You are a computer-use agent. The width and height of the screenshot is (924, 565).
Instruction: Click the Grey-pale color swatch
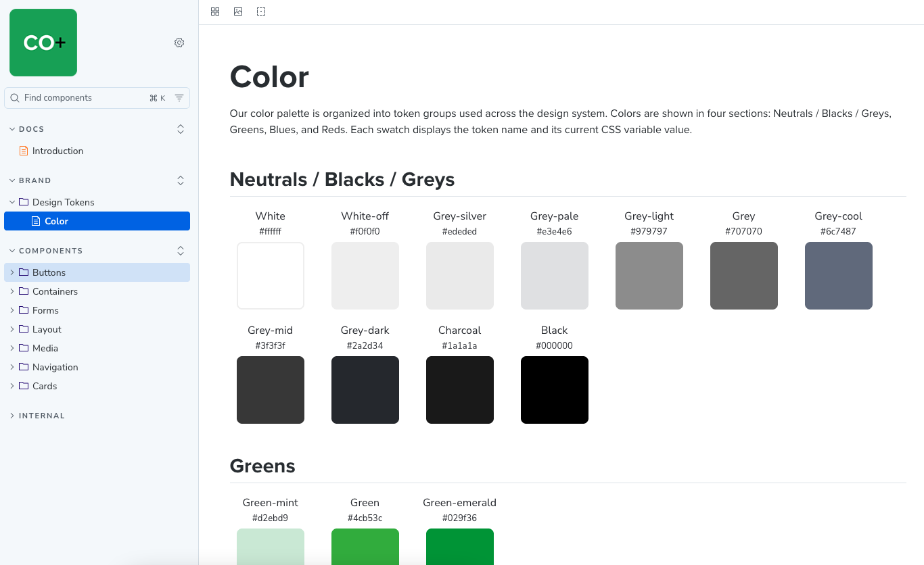point(555,276)
